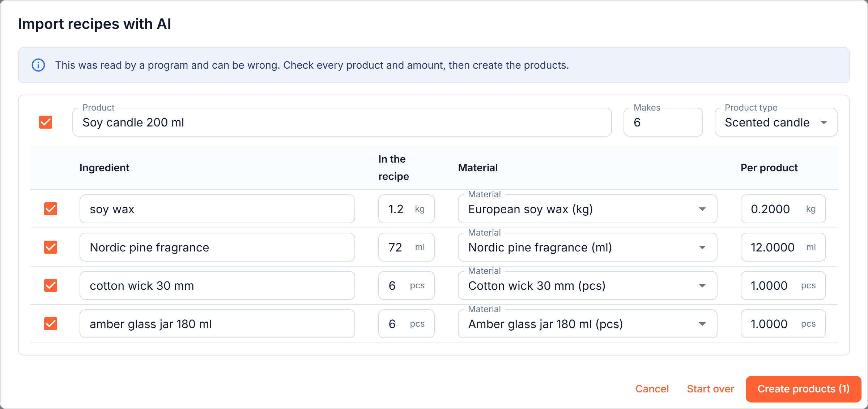Edit the soy wax ingredient name field
Viewport: 868px width, 409px height.
(x=217, y=209)
